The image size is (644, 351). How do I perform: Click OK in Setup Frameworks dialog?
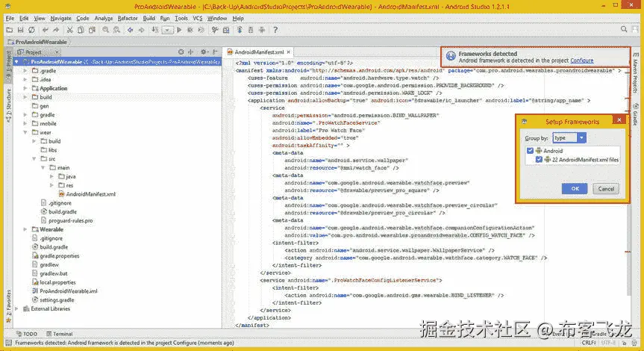coord(575,189)
